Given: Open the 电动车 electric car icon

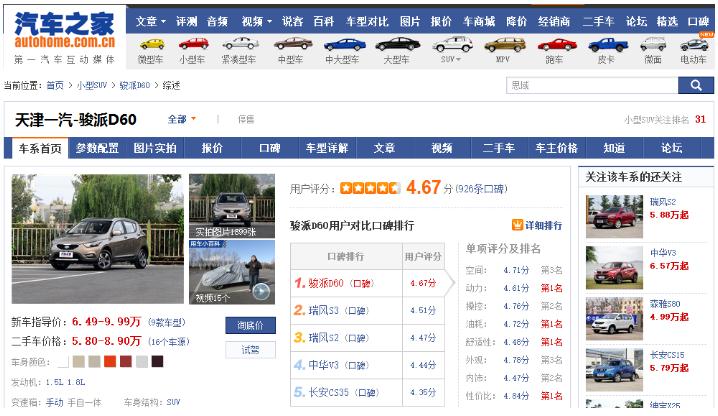Looking at the screenshot, I should click(x=693, y=44).
